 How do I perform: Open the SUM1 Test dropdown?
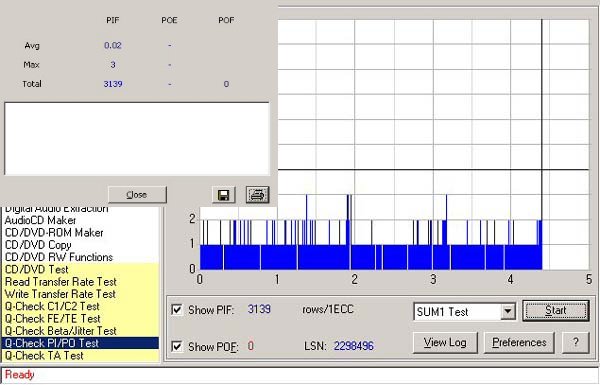point(508,312)
